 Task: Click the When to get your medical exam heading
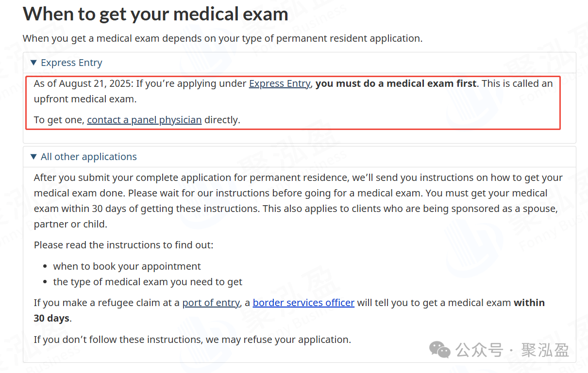(x=155, y=14)
